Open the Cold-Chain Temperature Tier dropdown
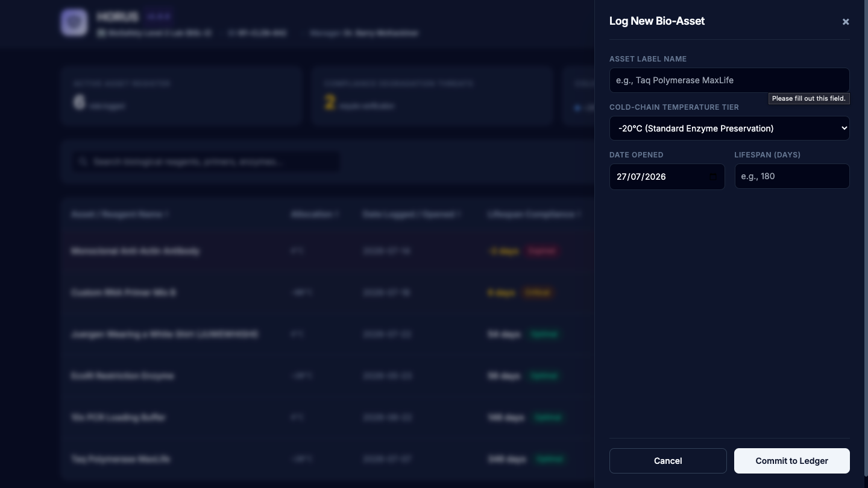Screen dimensions: 868x488 tap(729, 128)
